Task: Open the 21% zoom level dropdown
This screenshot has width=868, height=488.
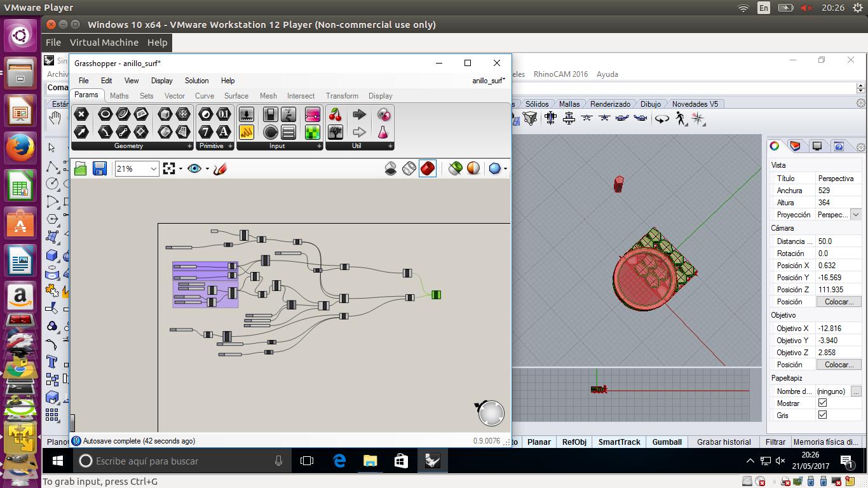Action: pyautogui.click(x=154, y=169)
